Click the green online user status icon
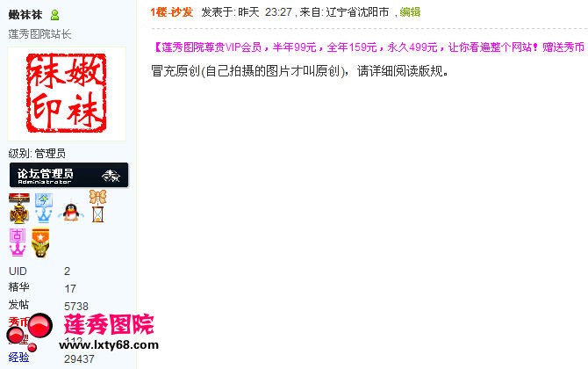 pos(54,15)
